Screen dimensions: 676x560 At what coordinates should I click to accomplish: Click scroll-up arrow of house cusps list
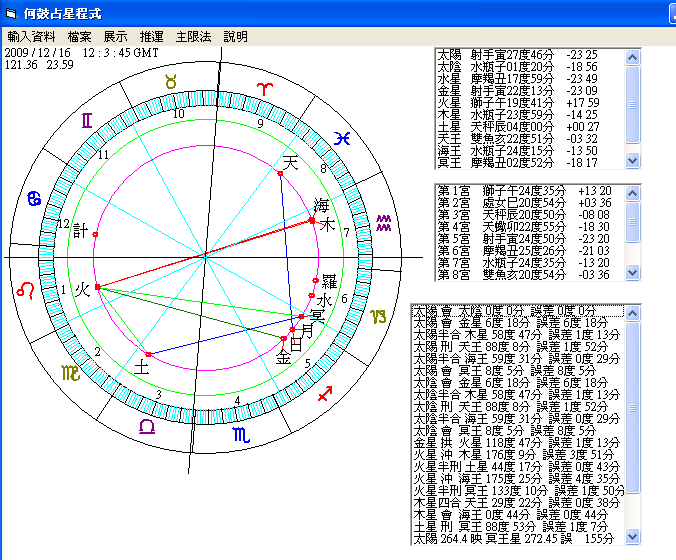click(x=632, y=193)
